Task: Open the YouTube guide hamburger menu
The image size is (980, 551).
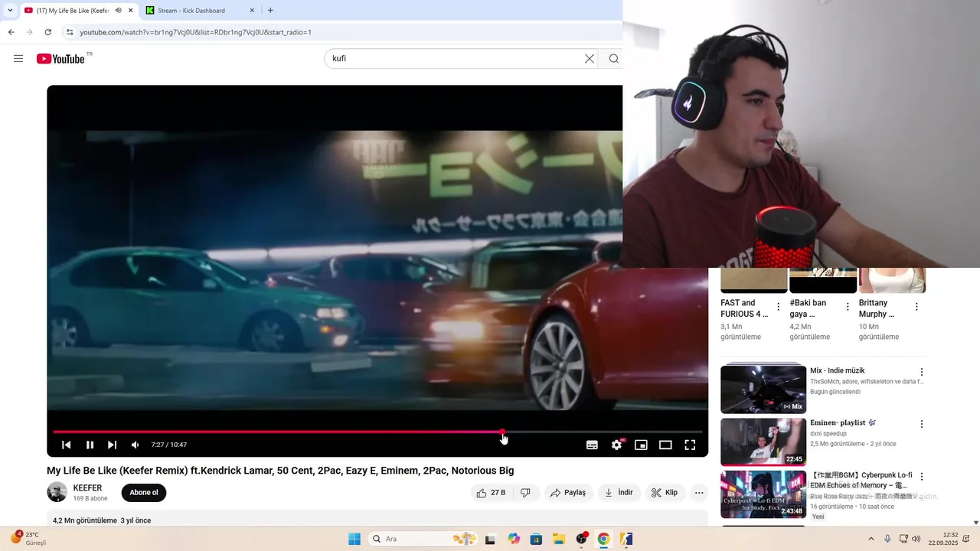Action: coord(18,59)
